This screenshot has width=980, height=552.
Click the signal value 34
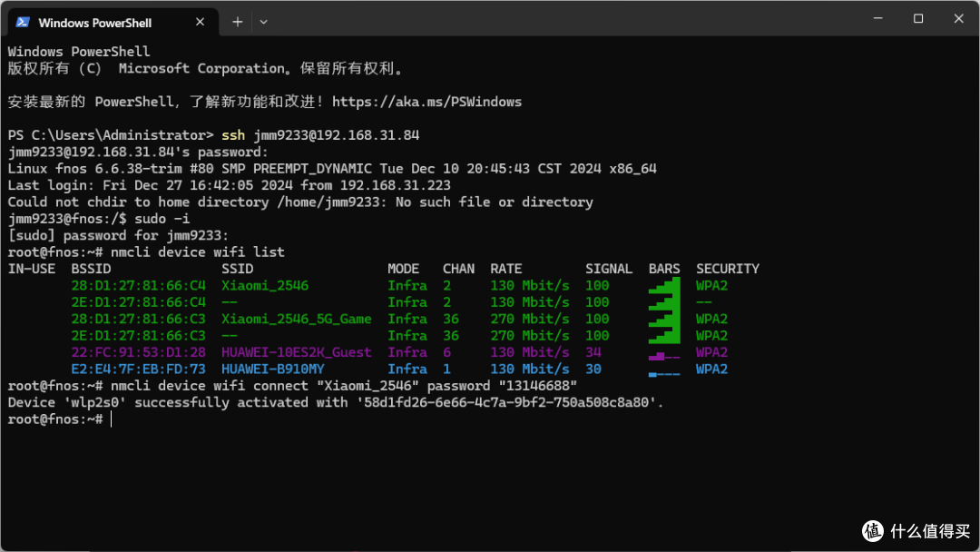(593, 352)
